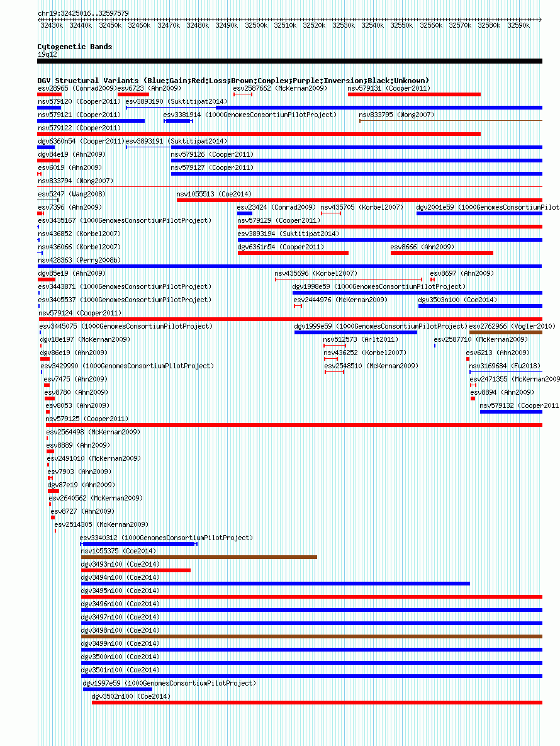Select nsv1055375 (Coe2014) variant label
The width and height of the screenshot is (560, 746).
(118, 551)
